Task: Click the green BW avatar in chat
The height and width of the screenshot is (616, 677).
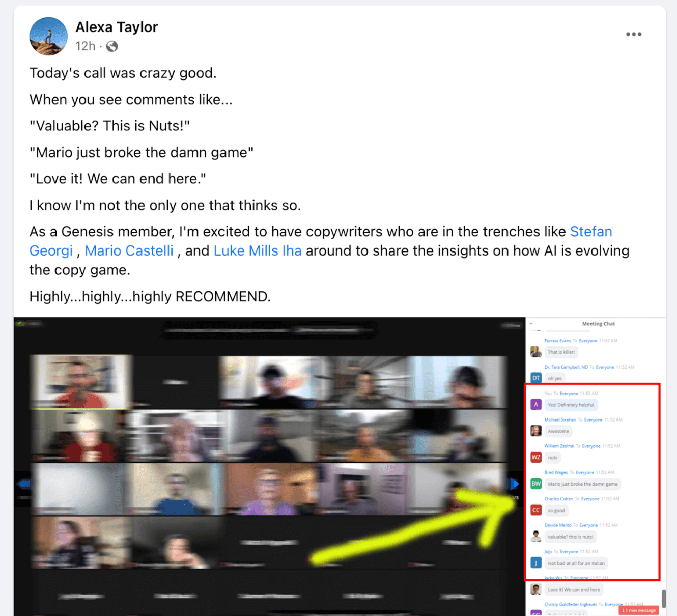Action: [535, 484]
